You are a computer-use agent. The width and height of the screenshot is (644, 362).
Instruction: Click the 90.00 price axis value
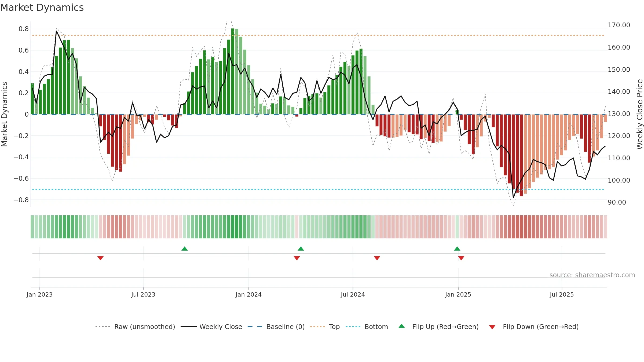click(617, 202)
